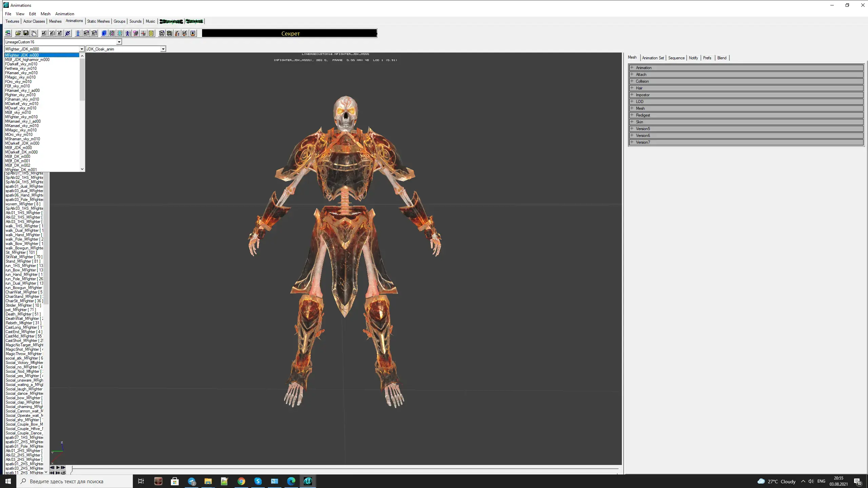The height and width of the screenshot is (488, 868).
Task: Toggle the blue bounding box view icon
Action: click(x=104, y=33)
